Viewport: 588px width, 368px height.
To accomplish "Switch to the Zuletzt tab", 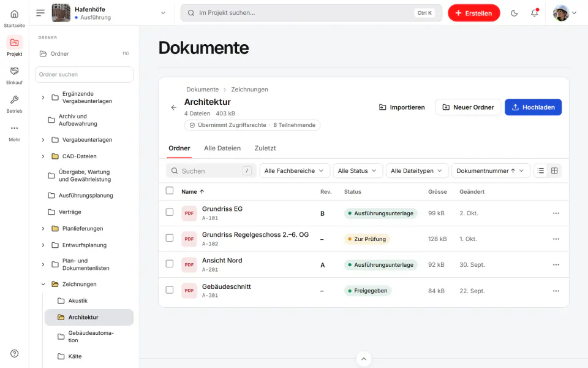I will (265, 148).
